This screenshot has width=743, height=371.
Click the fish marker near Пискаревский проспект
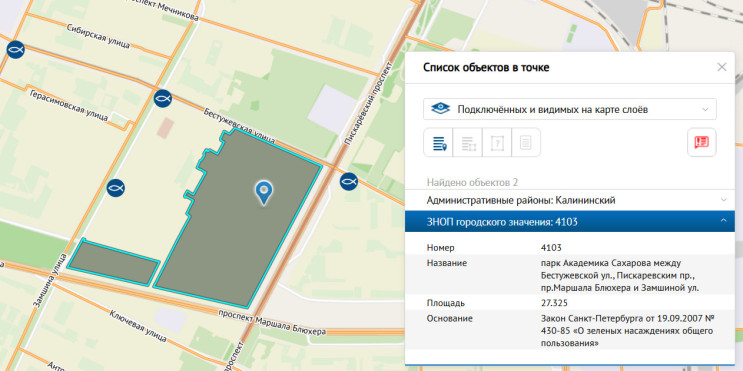click(x=348, y=181)
